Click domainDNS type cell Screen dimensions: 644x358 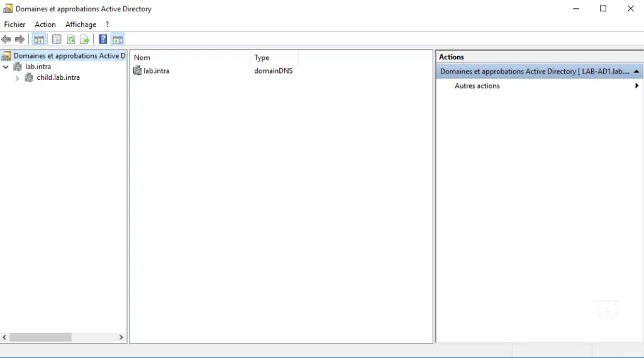point(274,70)
